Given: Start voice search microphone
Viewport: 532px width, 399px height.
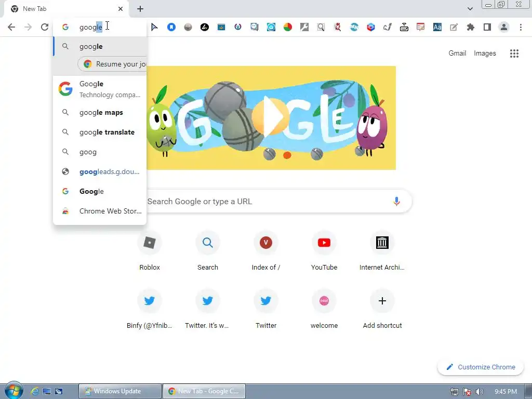Looking at the screenshot, I should coord(396,201).
